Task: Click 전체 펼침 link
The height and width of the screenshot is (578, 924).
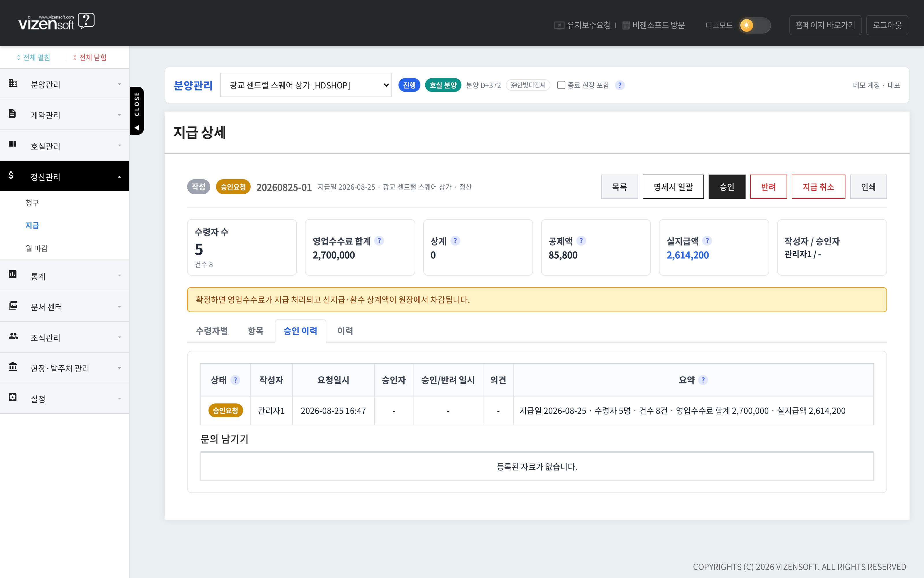Action: click(x=33, y=57)
